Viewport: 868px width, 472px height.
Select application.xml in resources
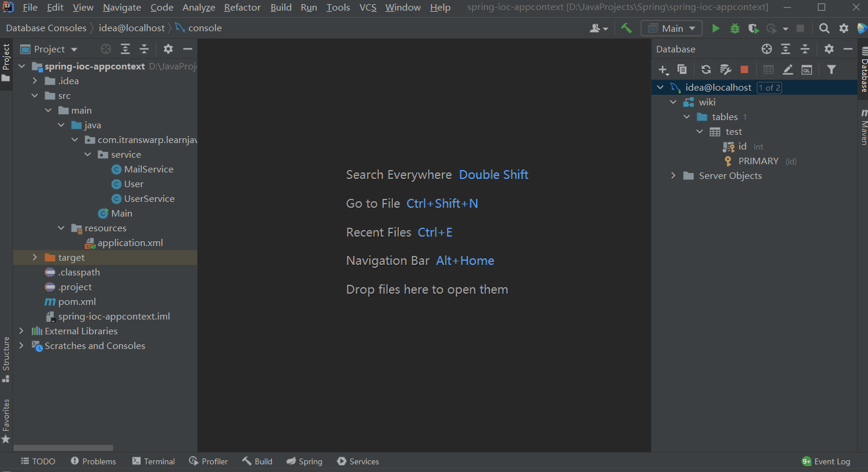(x=130, y=242)
